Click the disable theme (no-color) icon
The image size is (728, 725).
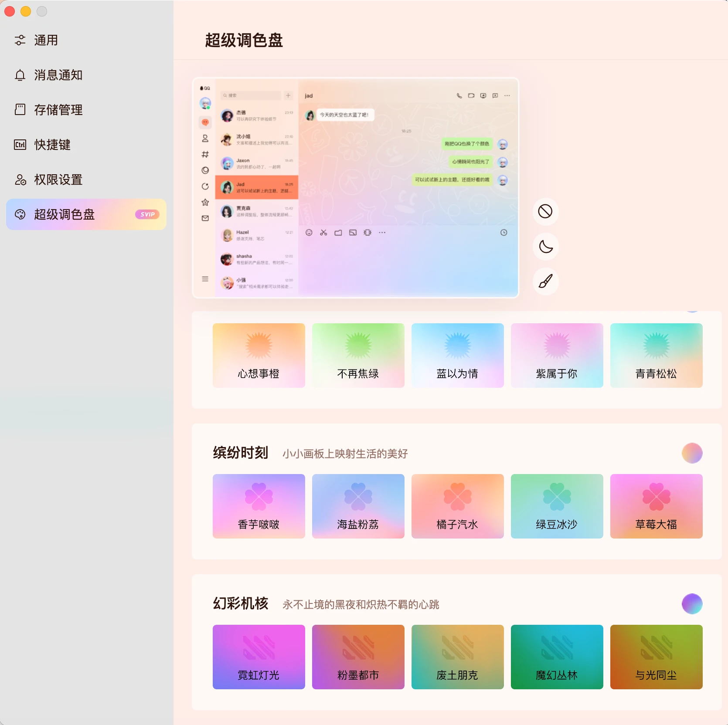point(545,212)
